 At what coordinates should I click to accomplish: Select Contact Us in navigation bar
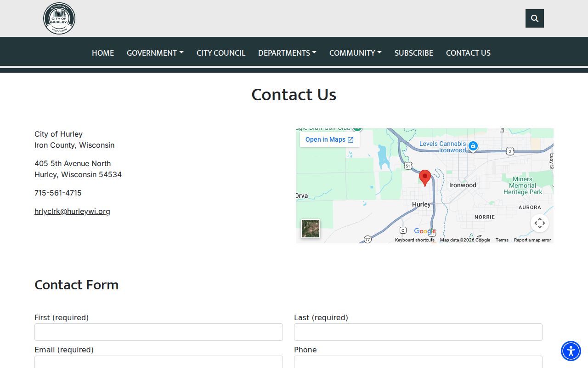pyautogui.click(x=468, y=53)
